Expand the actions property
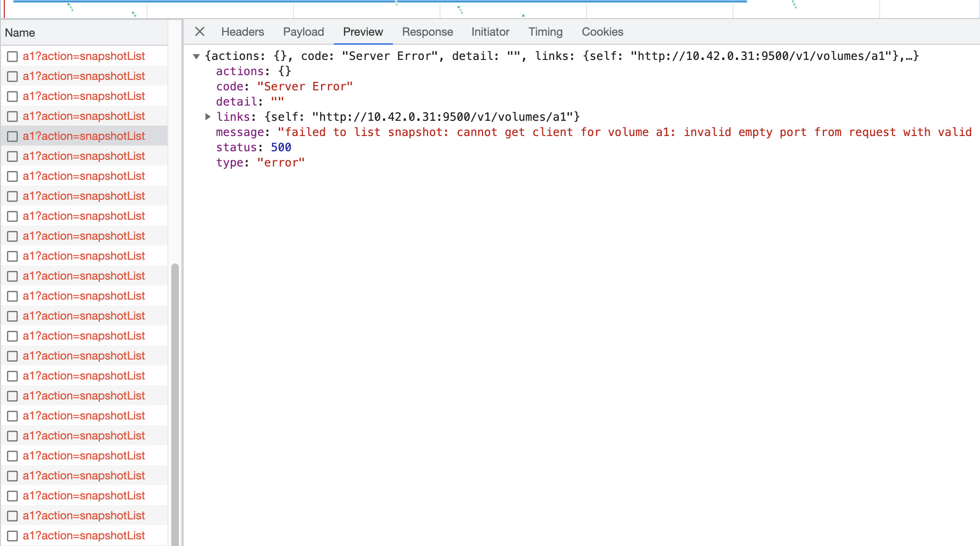980x546 pixels. coord(241,71)
